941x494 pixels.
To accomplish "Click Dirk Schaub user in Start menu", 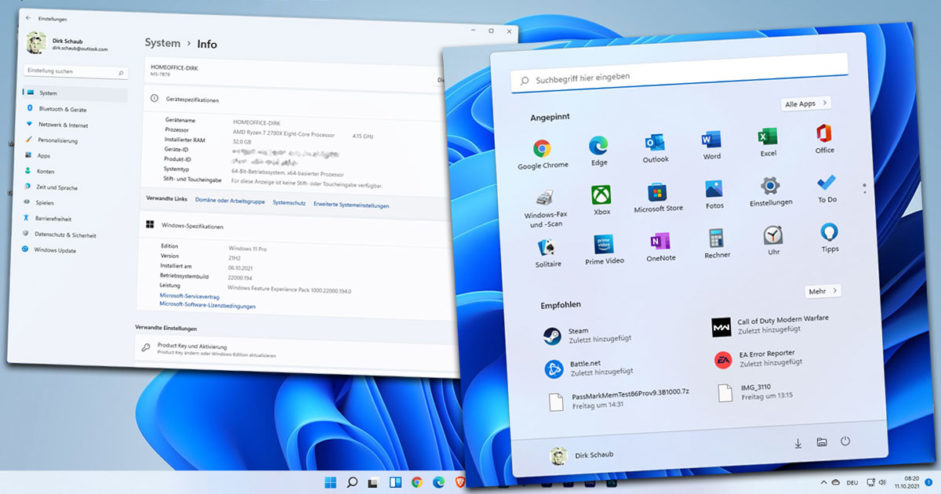I will [582, 456].
